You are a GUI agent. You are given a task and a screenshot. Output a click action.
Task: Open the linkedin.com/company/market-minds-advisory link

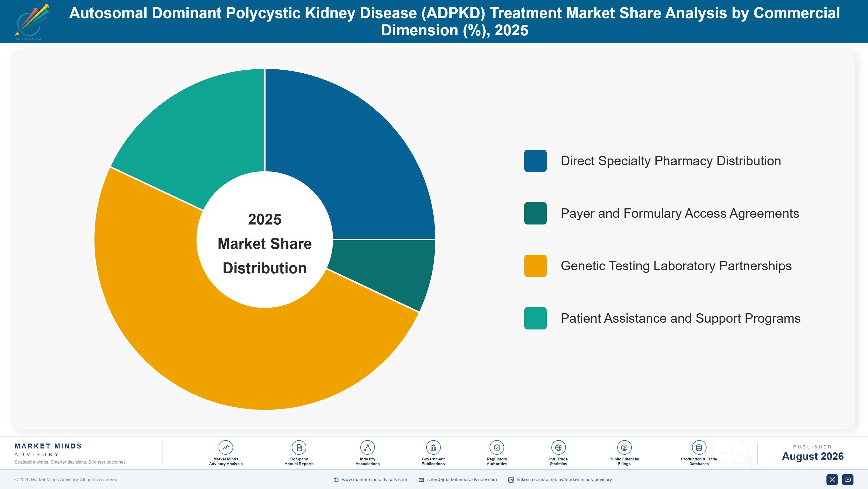tap(564, 480)
